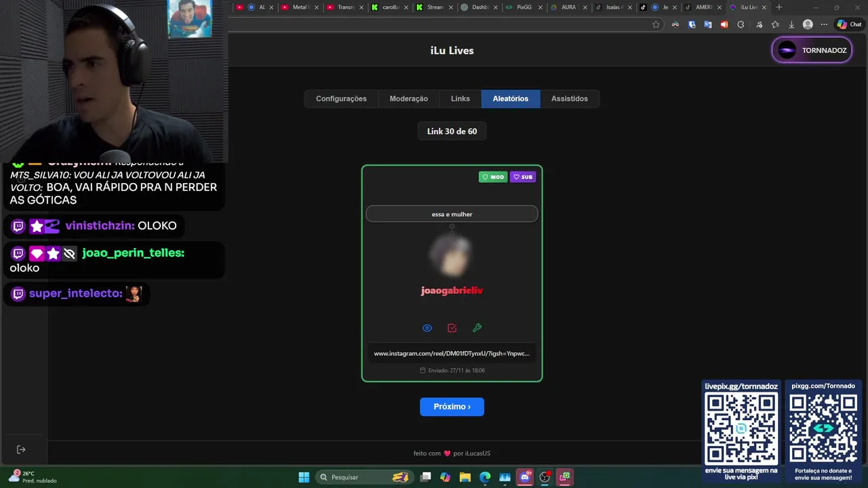This screenshot has width=868, height=488.
Task: Click the Twitch badge beside super_intelecto
Action: (18, 294)
